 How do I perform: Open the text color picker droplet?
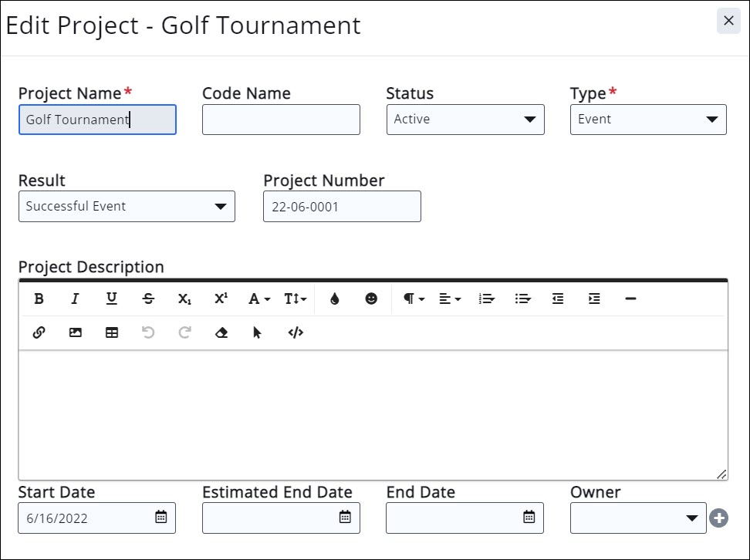tap(334, 299)
